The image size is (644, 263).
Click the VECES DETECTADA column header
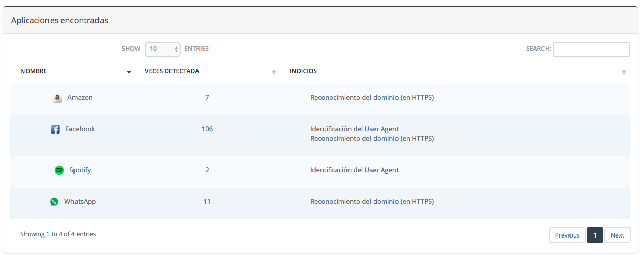[172, 71]
